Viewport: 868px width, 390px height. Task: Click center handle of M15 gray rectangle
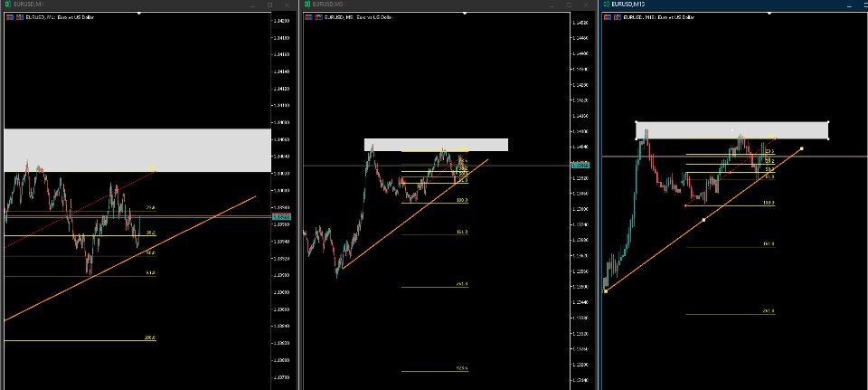[732, 130]
